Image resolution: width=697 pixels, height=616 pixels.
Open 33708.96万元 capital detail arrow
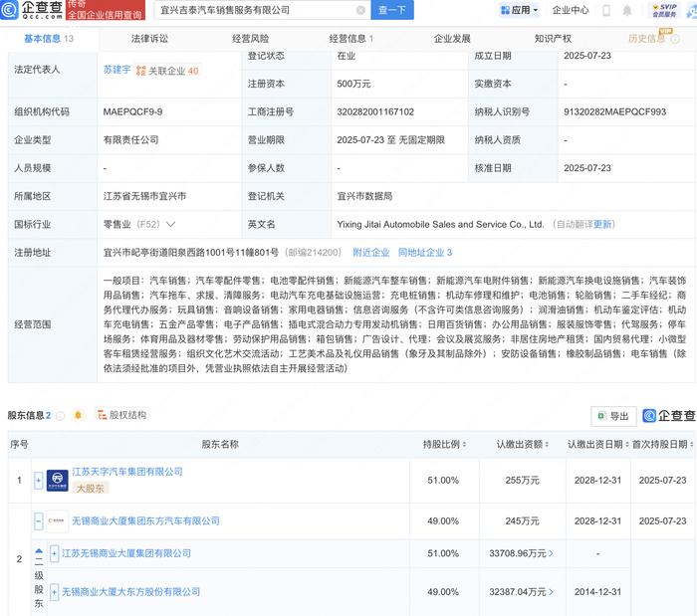[552, 554]
